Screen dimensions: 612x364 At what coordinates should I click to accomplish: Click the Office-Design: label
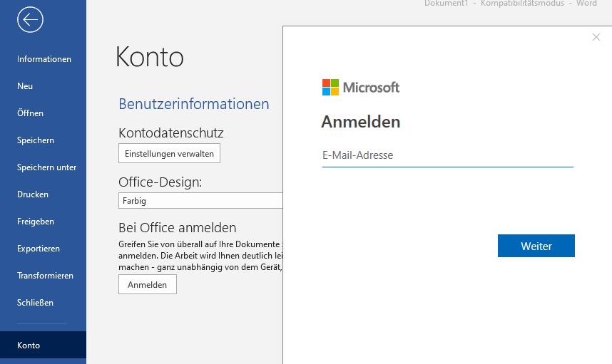pos(160,182)
